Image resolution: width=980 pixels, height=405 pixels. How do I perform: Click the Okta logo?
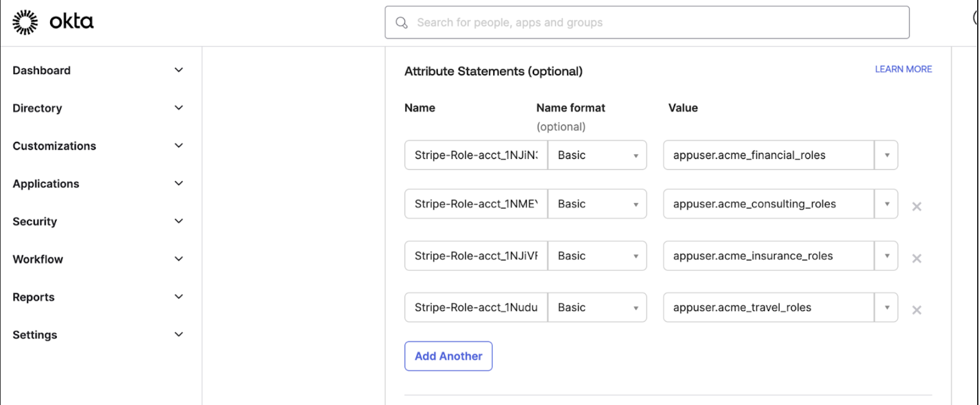click(x=53, y=22)
